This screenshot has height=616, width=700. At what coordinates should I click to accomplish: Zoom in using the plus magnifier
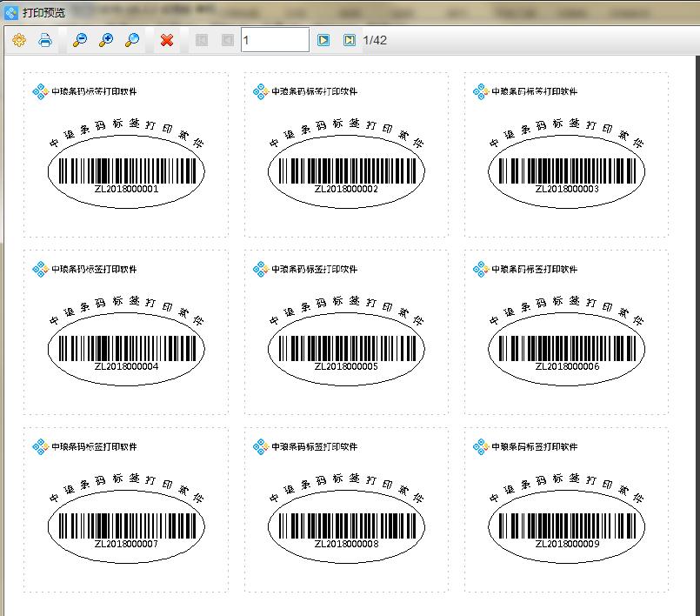(x=105, y=40)
